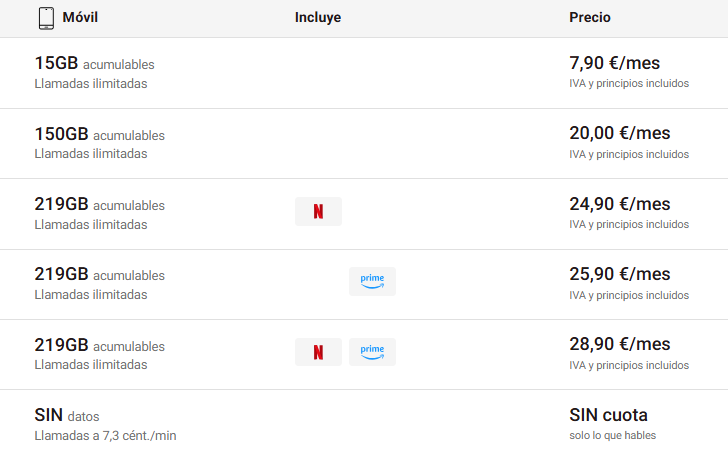The width and height of the screenshot is (728, 457).
Task: Click the 25,90 €/mes price
Action: pyautogui.click(x=619, y=274)
